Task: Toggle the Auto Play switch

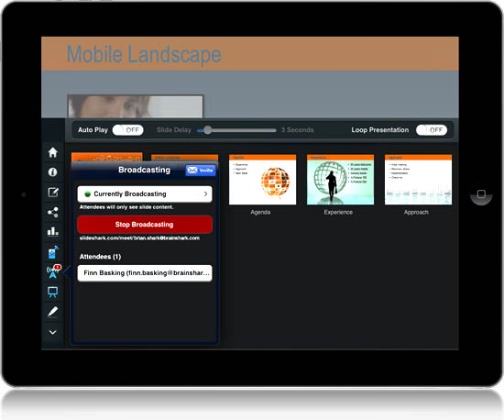Action: [127, 130]
